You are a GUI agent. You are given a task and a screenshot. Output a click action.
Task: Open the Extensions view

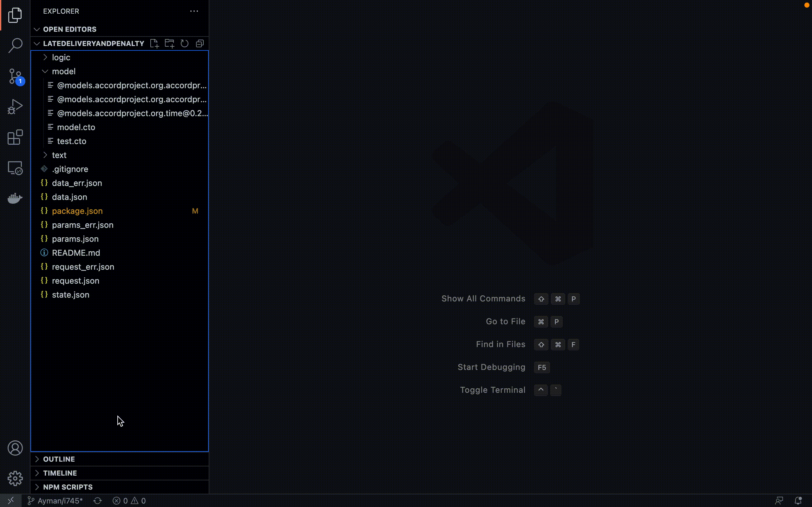point(15,137)
